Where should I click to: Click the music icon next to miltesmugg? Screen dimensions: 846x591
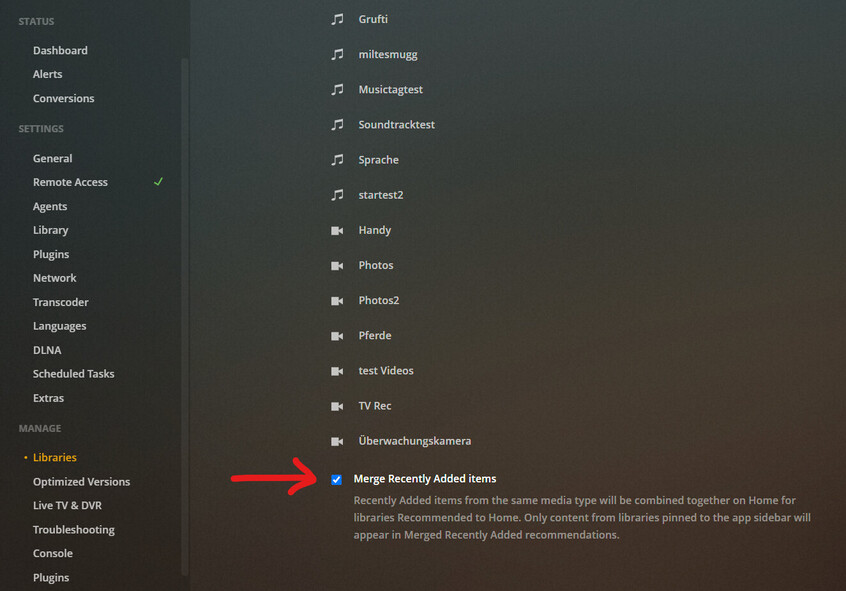click(x=337, y=55)
